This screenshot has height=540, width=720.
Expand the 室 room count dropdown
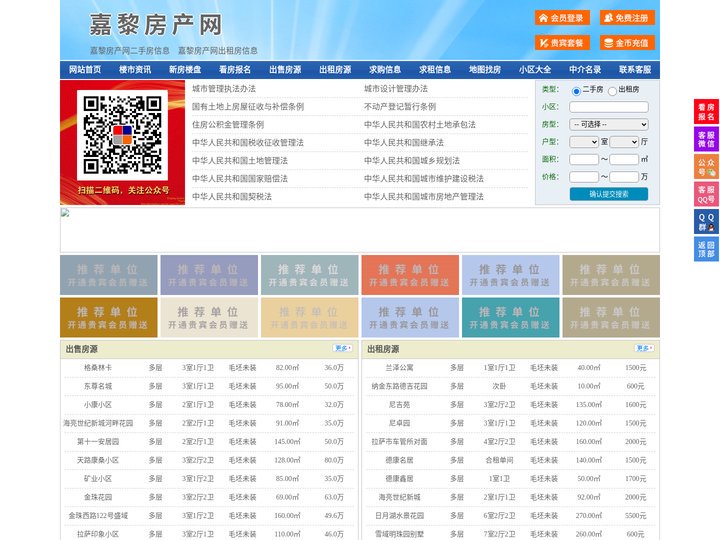tap(584, 142)
